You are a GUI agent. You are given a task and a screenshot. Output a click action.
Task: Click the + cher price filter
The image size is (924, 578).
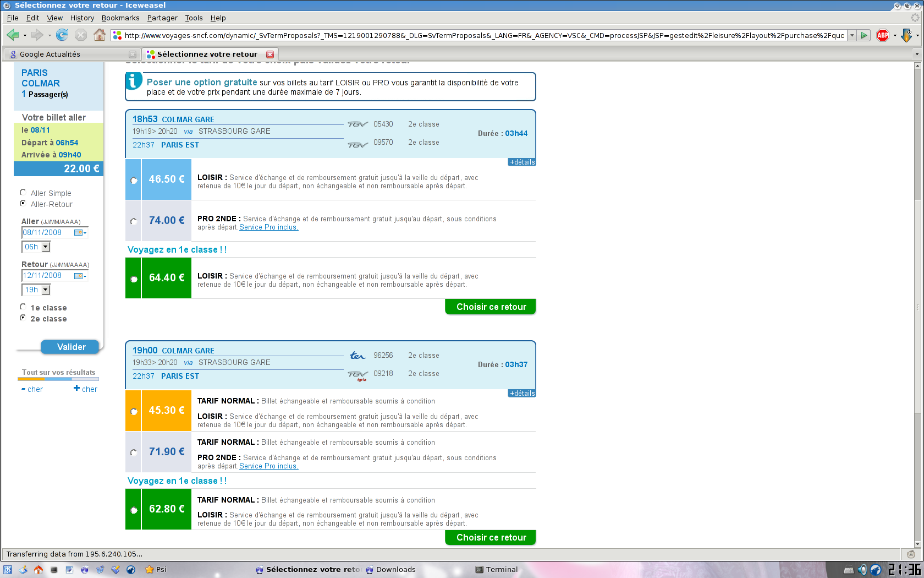(x=86, y=389)
